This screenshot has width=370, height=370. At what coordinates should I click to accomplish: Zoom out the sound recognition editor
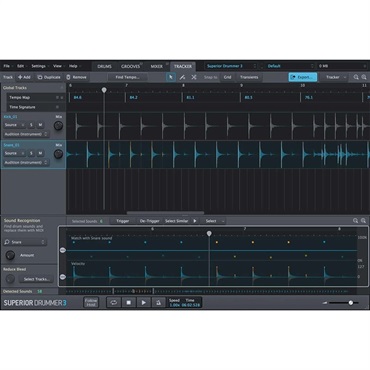point(356,221)
